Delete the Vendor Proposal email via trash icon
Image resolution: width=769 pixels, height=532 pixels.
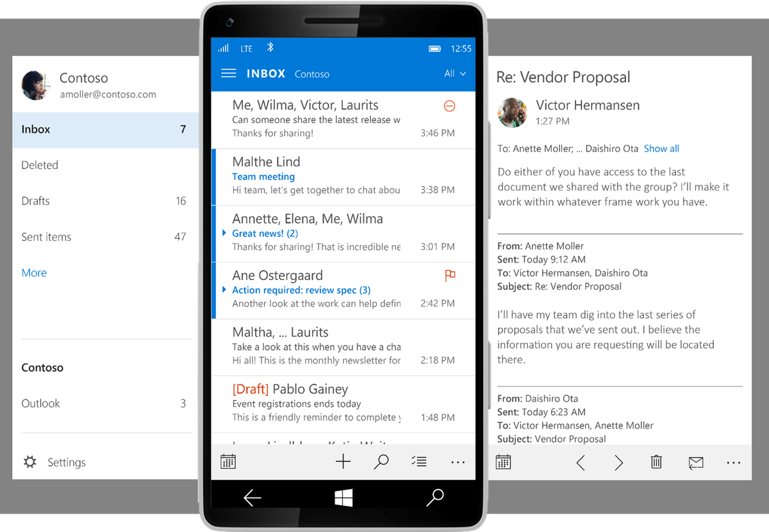point(656,461)
